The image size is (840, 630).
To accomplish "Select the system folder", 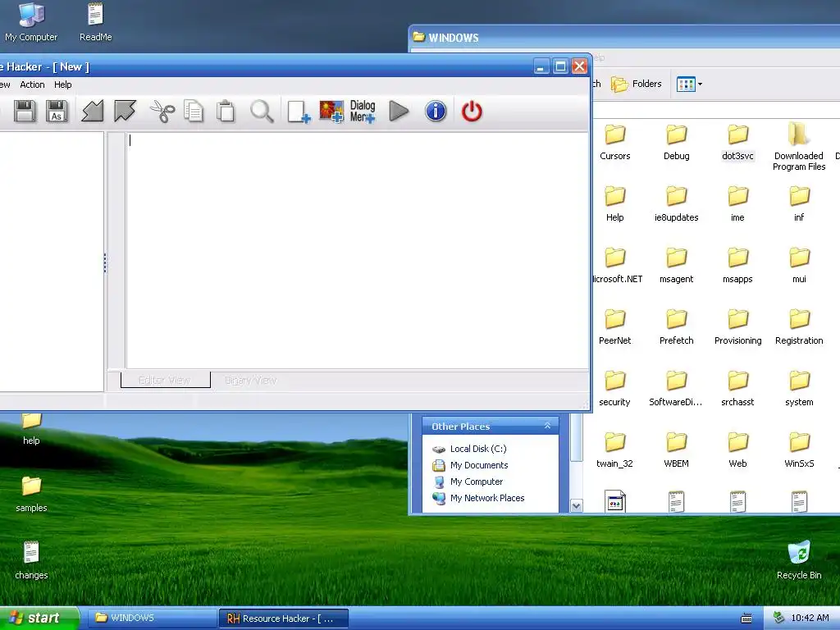I will pyautogui.click(x=799, y=388).
